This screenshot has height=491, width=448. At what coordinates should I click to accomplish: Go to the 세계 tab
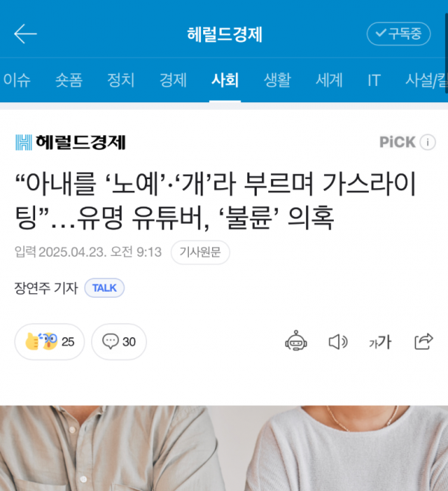pyautogui.click(x=329, y=80)
